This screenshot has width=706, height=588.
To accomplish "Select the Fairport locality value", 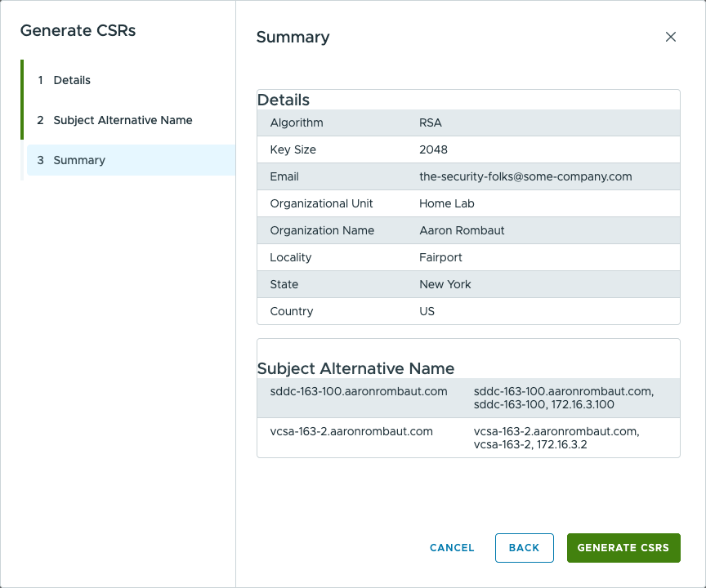I will (440, 257).
